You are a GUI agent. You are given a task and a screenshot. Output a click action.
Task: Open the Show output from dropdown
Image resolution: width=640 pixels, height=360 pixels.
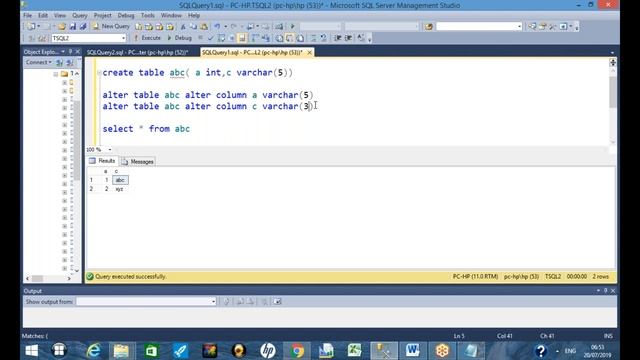pyautogui.click(x=213, y=302)
